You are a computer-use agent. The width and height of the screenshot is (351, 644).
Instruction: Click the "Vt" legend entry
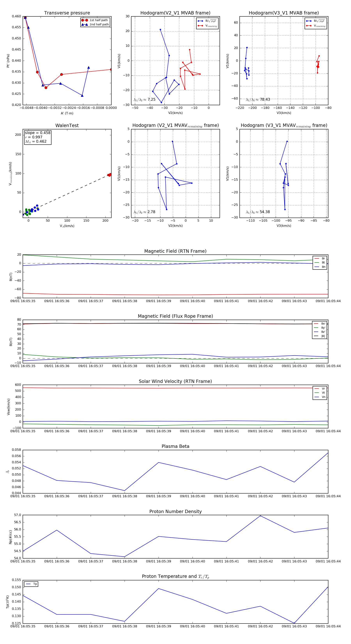click(x=320, y=393)
